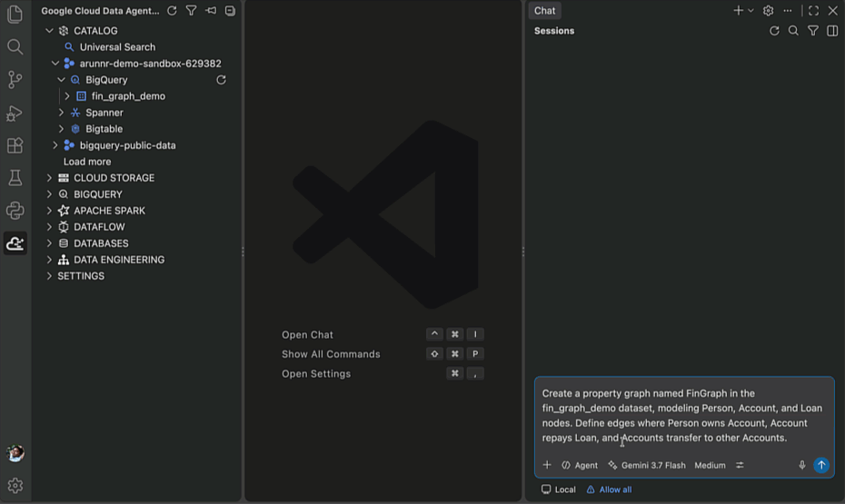The width and height of the screenshot is (845, 504).
Task: Open the Extensions view
Action: coord(15,145)
